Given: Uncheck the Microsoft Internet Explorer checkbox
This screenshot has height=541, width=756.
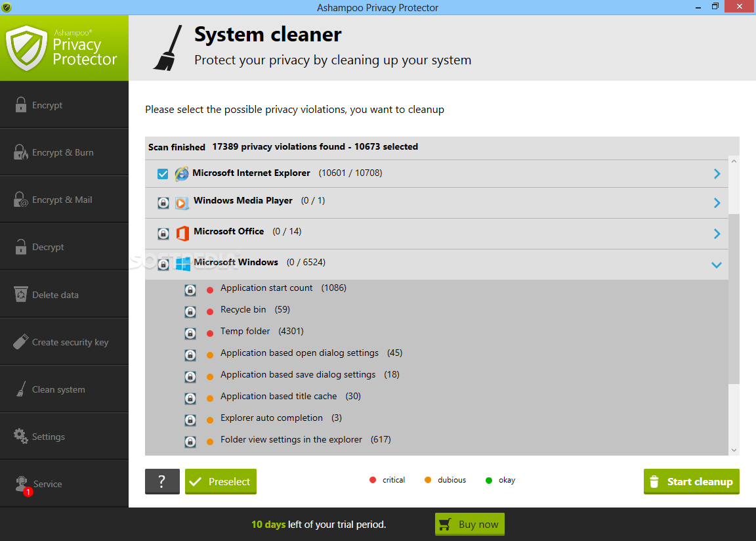Looking at the screenshot, I should pyautogui.click(x=163, y=173).
